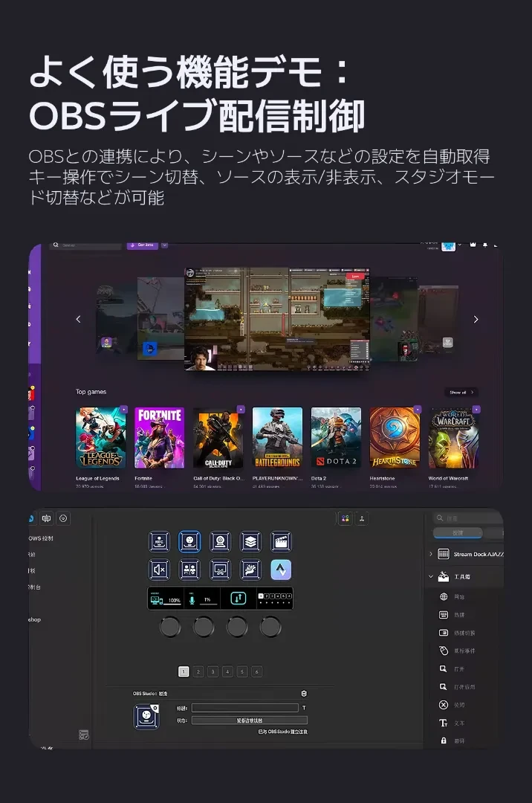Switch to deck page 4
The width and height of the screenshot is (532, 803).
click(x=227, y=671)
